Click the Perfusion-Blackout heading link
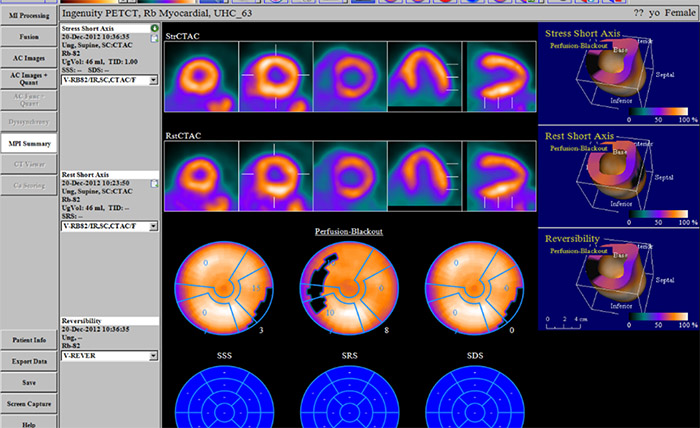This screenshot has height=428, width=700. pyautogui.click(x=349, y=231)
